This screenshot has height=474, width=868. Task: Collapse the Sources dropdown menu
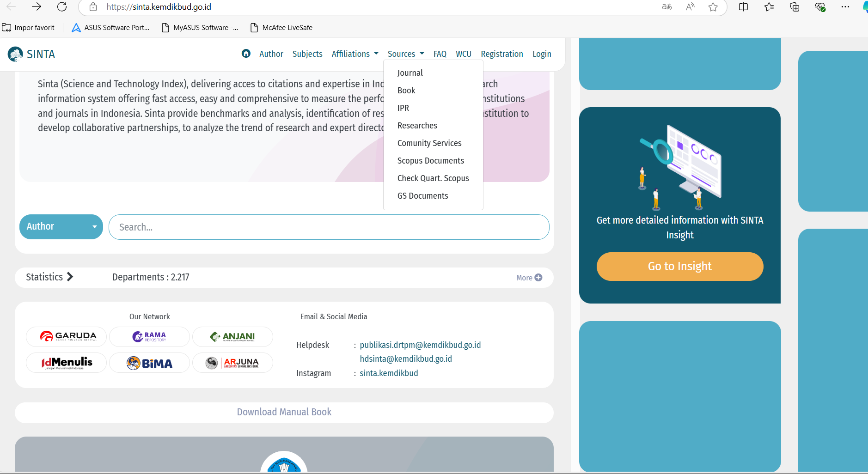405,54
